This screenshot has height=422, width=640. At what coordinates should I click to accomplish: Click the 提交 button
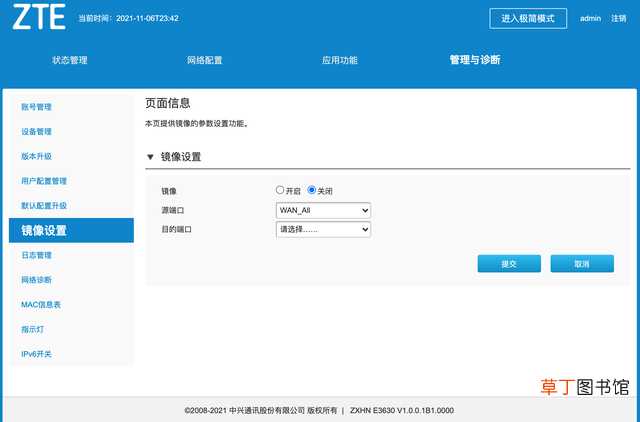coord(509,264)
